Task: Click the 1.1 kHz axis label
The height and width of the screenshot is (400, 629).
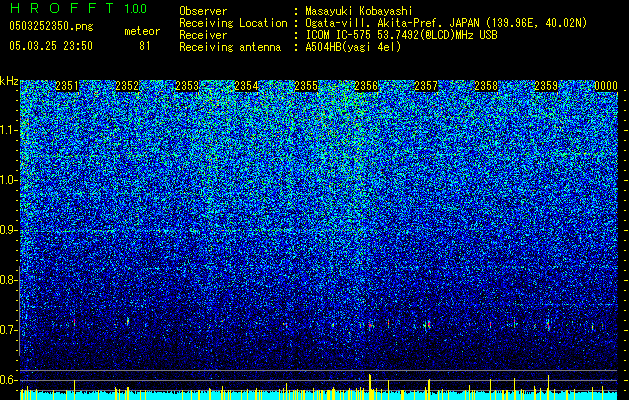Action: pos(8,130)
